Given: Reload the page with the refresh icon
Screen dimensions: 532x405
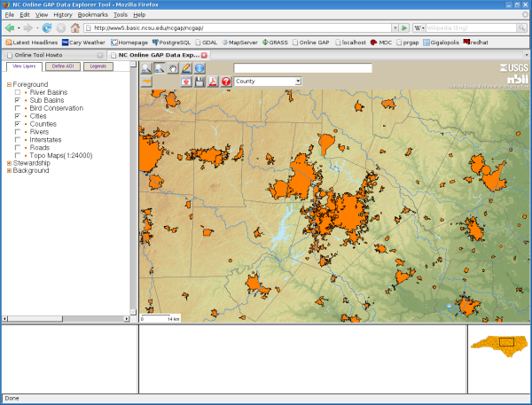Looking at the screenshot, I should [47, 27].
